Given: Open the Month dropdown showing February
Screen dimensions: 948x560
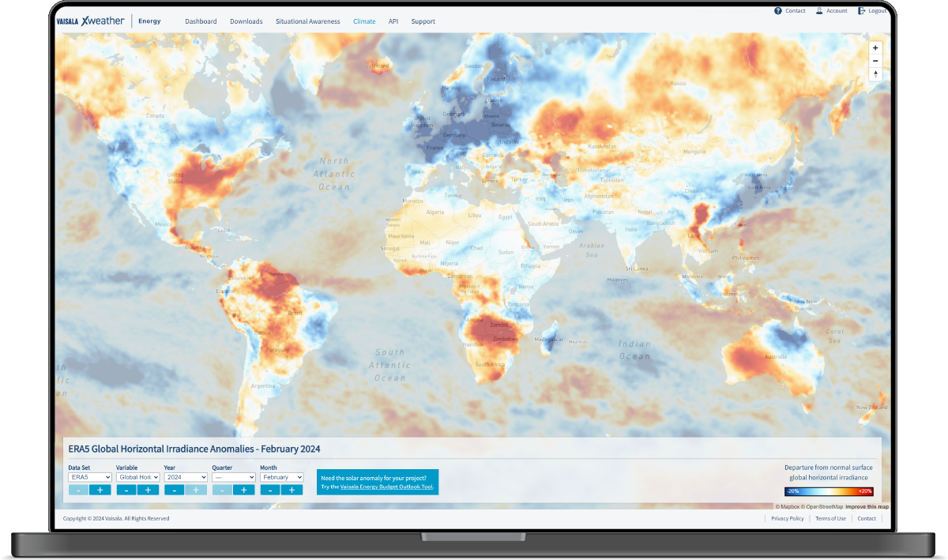Looking at the screenshot, I should [282, 477].
